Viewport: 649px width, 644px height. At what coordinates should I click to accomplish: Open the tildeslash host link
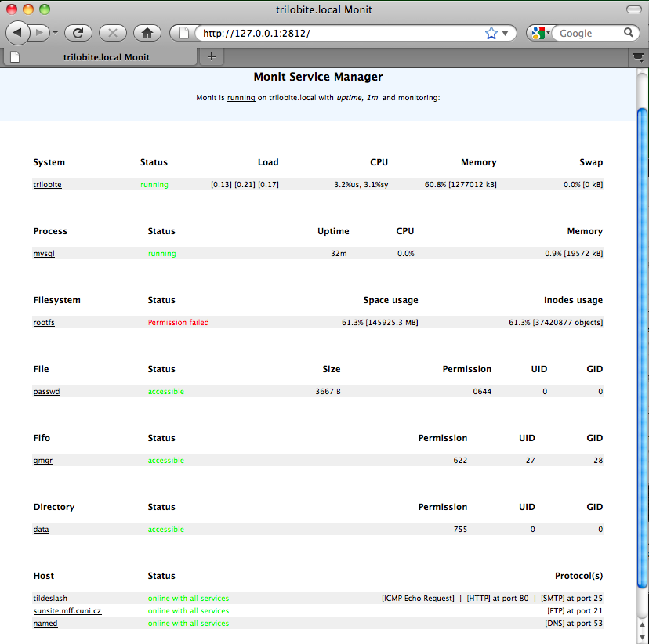(x=50, y=598)
